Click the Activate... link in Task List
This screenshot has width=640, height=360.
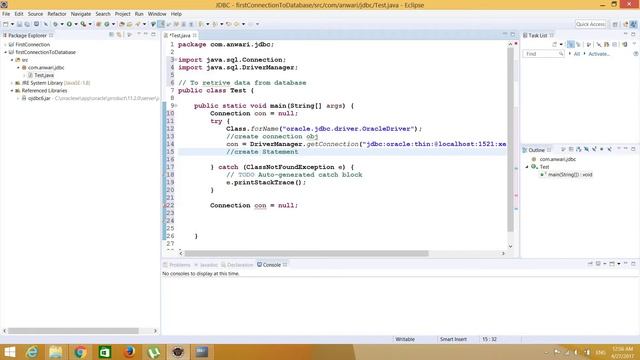coord(599,54)
